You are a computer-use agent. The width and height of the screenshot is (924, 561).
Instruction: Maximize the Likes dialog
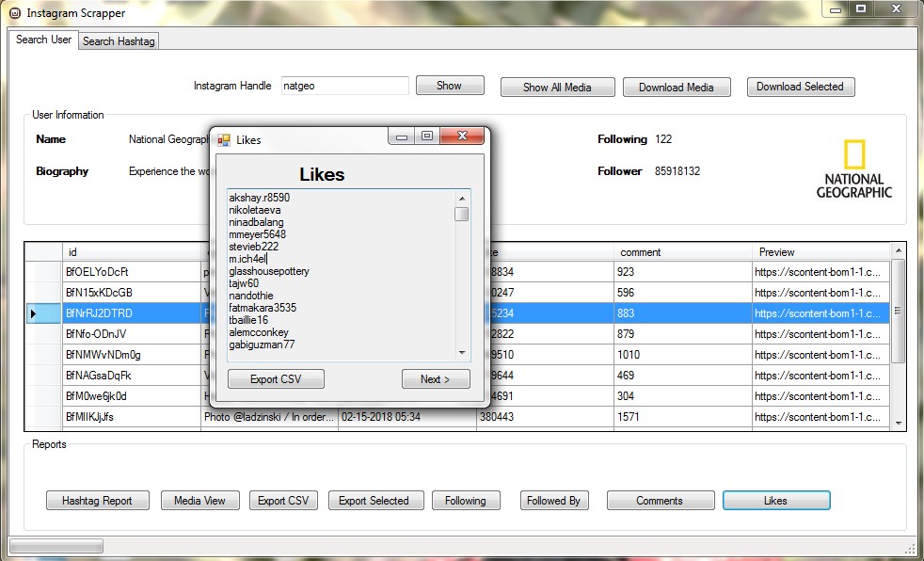pyautogui.click(x=426, y=136)
